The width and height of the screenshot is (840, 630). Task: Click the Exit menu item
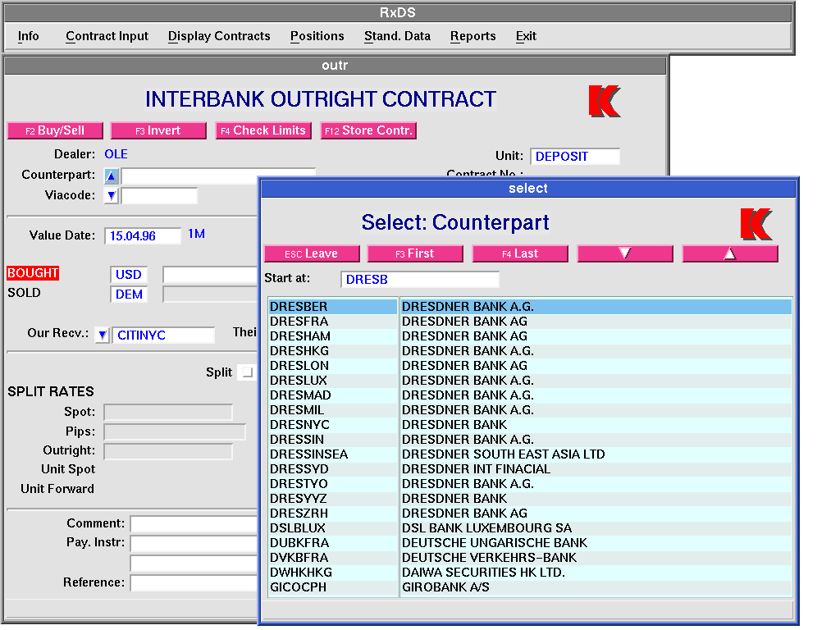526,36
